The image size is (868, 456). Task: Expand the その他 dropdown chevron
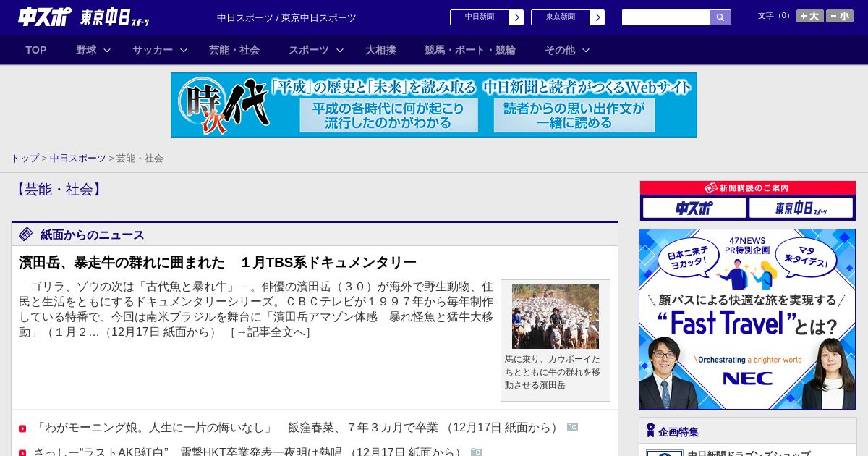click(586, 51)
